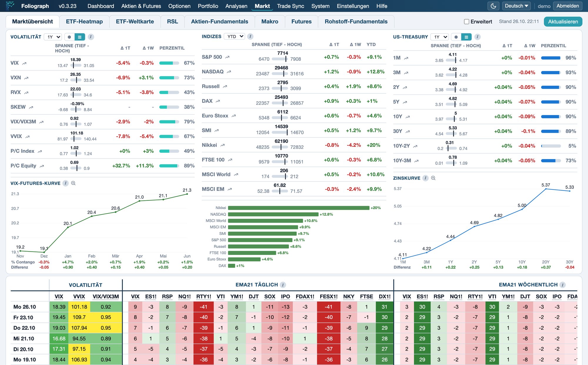Switch to the Futures tab

(301, 21)
